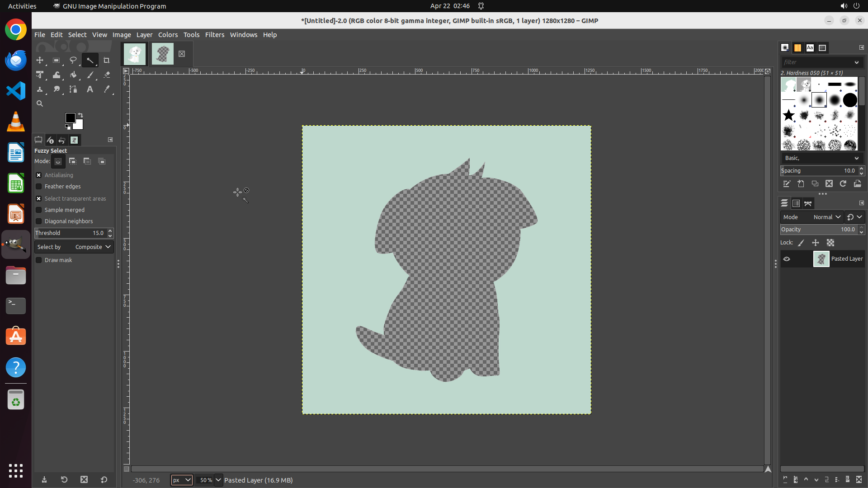Hide the Pasted Layer with eye icon
Image resolution: width=868 pixels, height=488 pixels.
tap(787, 259)
